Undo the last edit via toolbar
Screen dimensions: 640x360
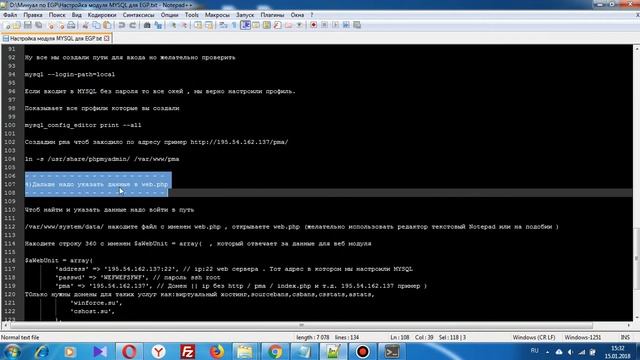122,25
